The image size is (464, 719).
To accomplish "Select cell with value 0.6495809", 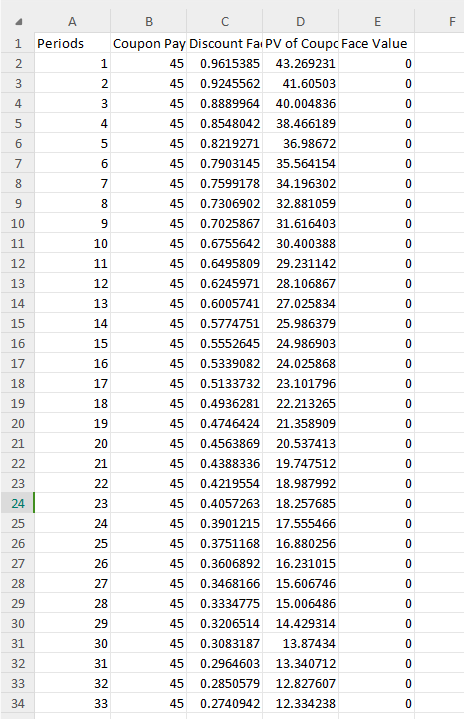I will (225, 263).
